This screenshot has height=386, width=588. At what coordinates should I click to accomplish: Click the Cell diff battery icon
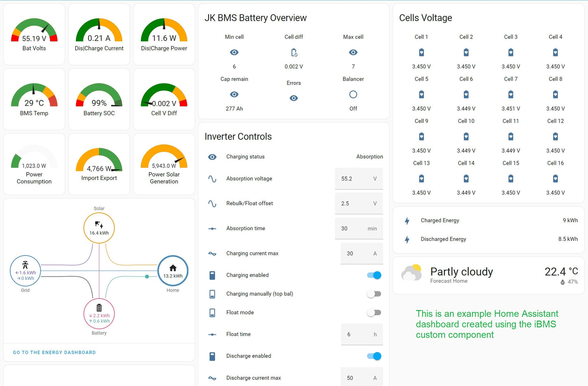[x=294, y=52]
